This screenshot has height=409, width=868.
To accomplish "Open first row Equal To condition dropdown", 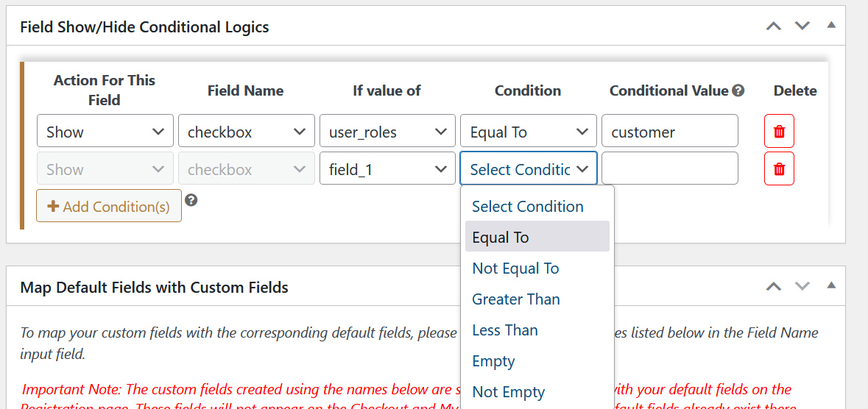I will [x=528, y=132].
